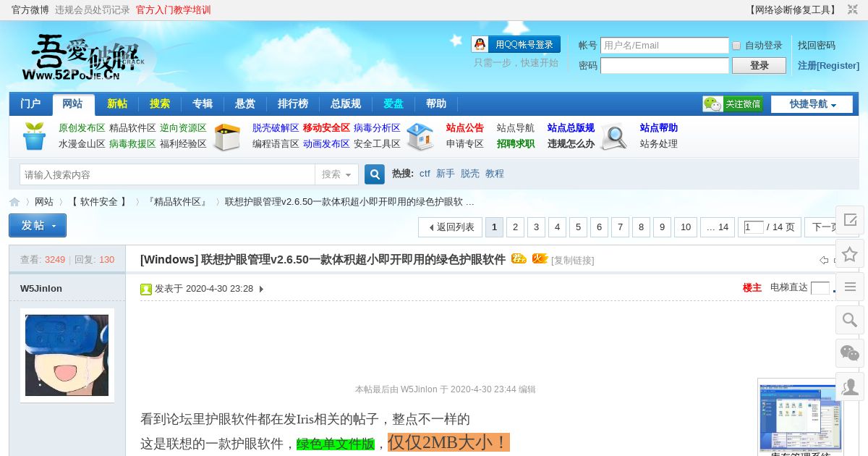The width and height of the screenshot is (868, 456).
Task: Click the 52pojie site logo
Action: [88, 58]
